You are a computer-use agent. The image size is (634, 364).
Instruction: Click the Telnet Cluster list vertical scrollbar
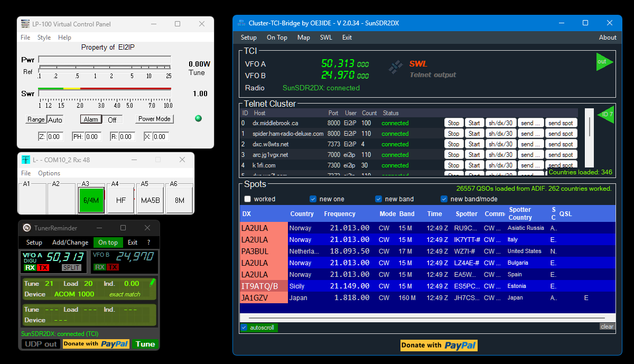point(589,138)
